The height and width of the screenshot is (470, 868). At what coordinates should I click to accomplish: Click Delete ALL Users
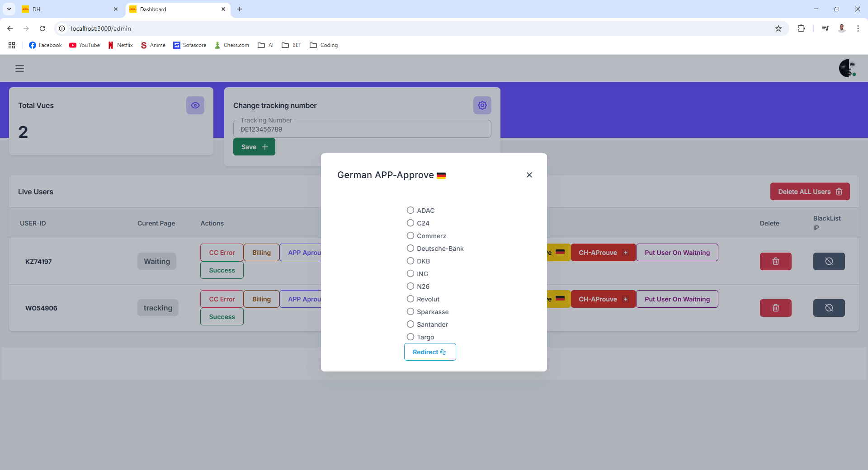click(x=810, y=192)
